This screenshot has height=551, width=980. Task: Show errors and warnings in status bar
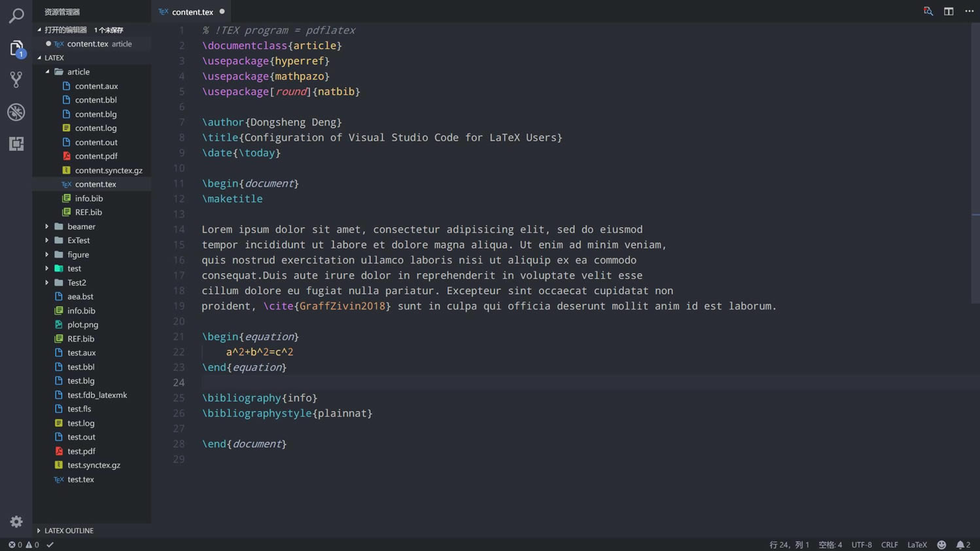pyautogui.click(x=24, y=544)
